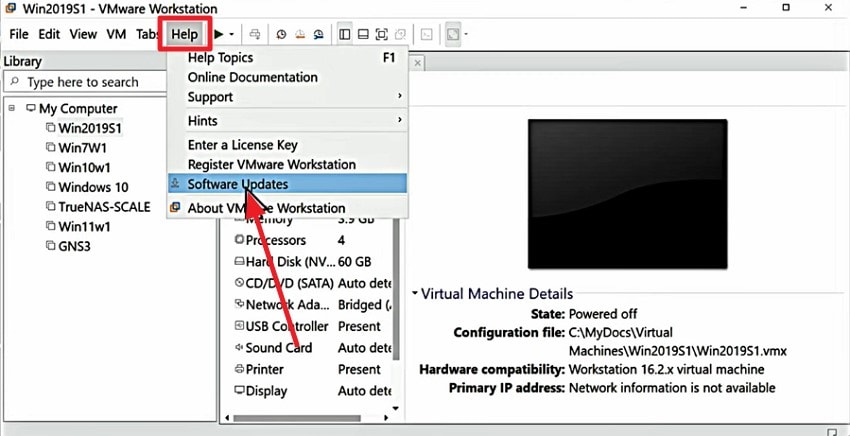Take a snapshot of this virtual machine
The image size is (850, 436).
(281, 34)
